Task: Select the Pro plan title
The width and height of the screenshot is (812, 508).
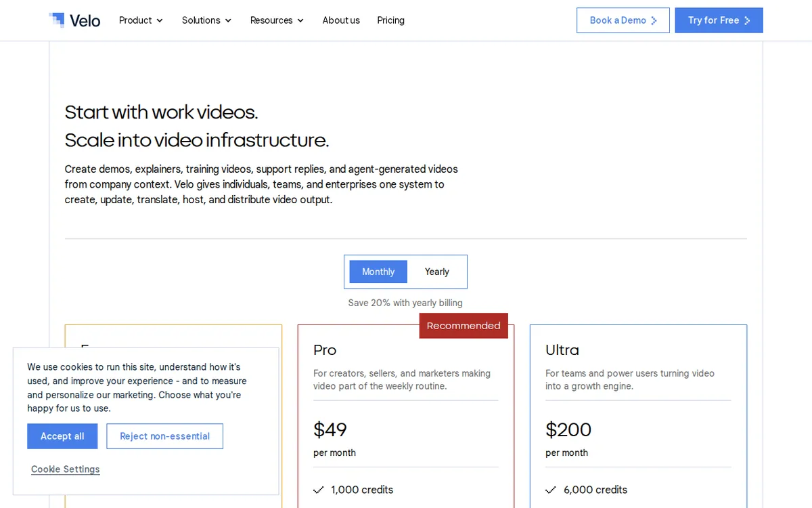Action: point(325,350)
